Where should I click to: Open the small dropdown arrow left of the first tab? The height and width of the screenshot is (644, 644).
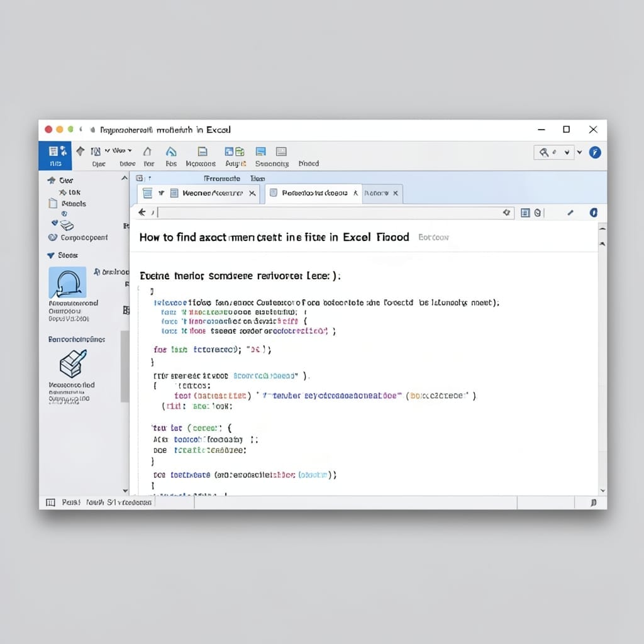point(162,193)
